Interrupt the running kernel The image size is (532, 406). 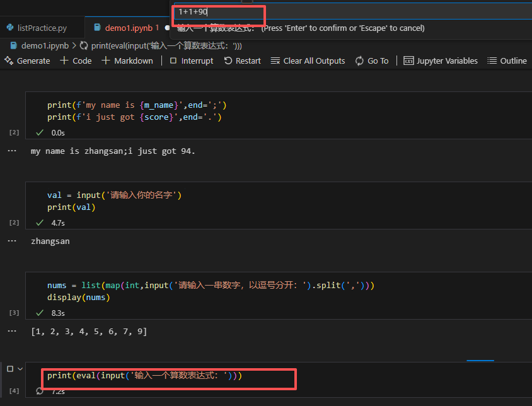click(192, 61)
